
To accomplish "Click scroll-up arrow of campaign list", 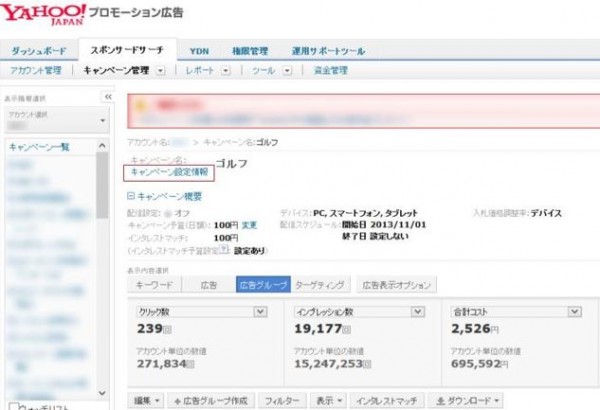I will pyautogui.click(x=102, y=146).
